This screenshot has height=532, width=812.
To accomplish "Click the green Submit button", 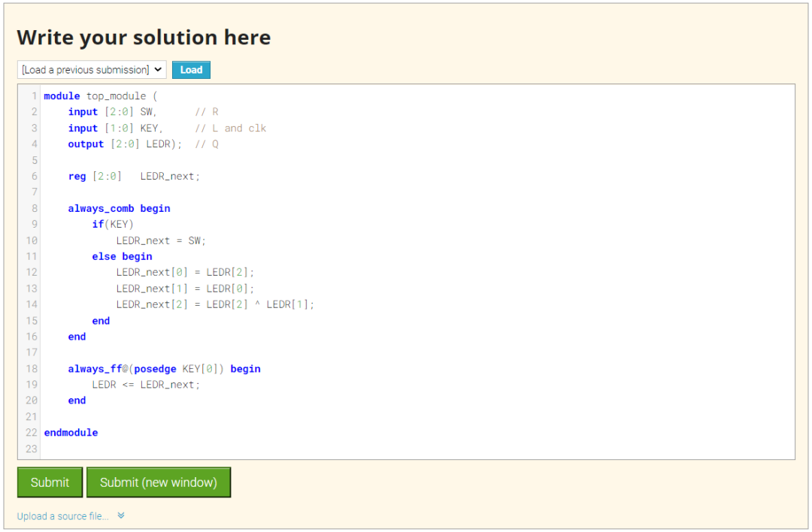I will tap(50, 482).
